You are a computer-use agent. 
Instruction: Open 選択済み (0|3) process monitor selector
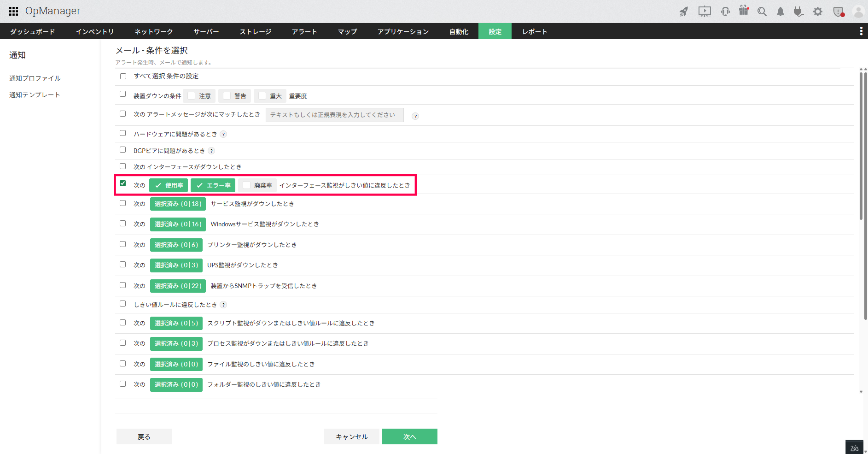pos(176,343)
